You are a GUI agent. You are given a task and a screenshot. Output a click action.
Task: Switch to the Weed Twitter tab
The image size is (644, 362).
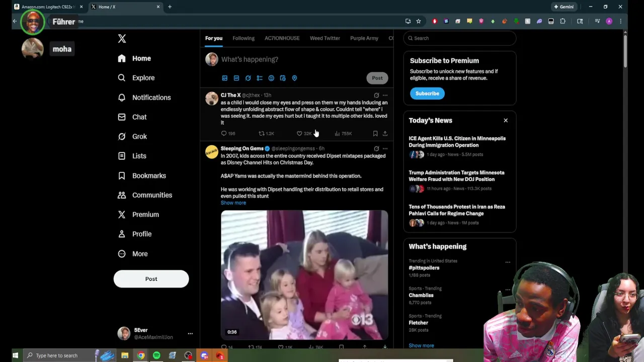coord(325,38)
